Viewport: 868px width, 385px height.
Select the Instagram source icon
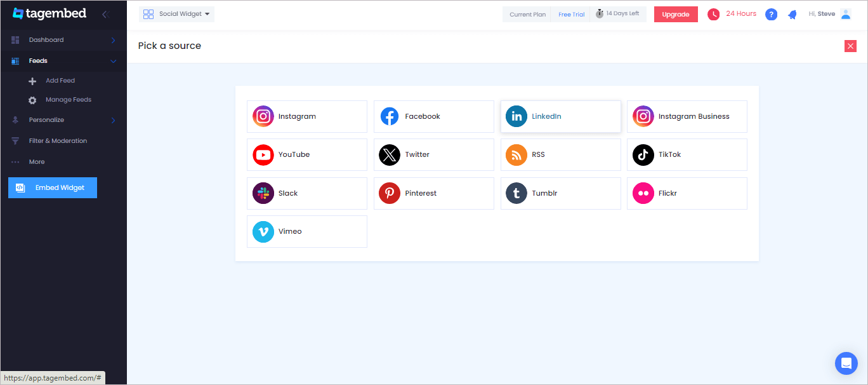tap(263, 116)
